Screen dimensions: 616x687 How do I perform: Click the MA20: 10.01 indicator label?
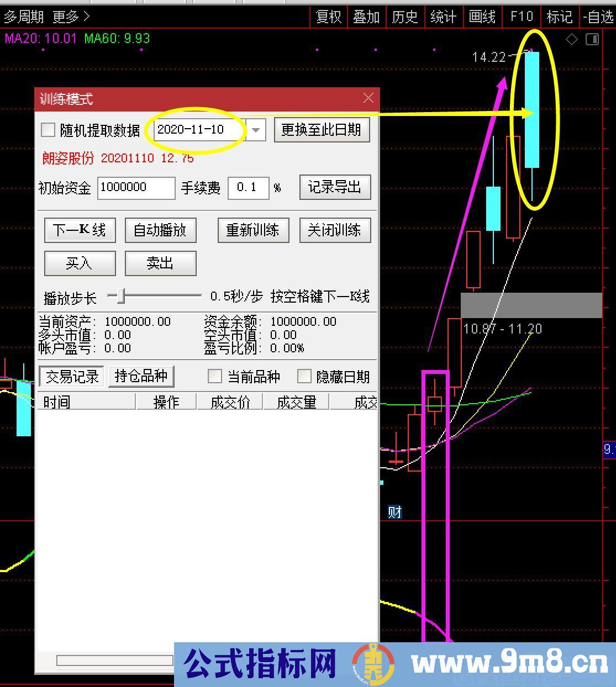(40, 39)
